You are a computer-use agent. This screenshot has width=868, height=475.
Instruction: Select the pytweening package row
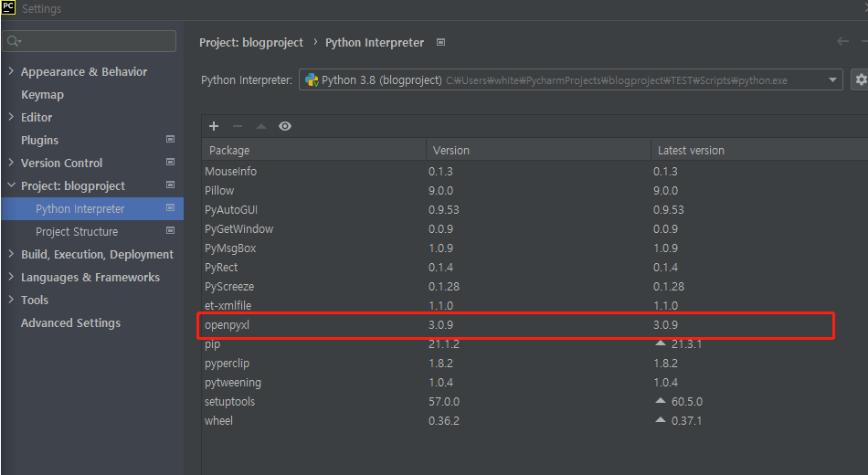click(535, 382)
